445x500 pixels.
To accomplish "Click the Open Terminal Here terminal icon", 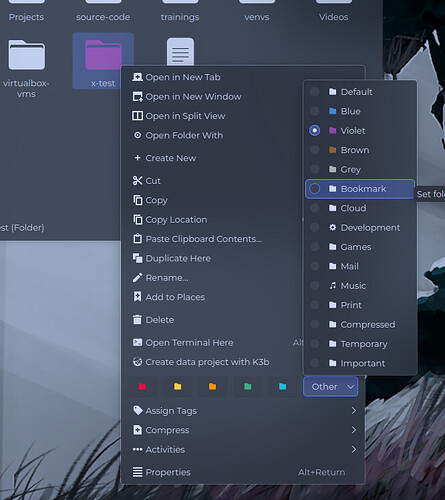I will point(137,342).
